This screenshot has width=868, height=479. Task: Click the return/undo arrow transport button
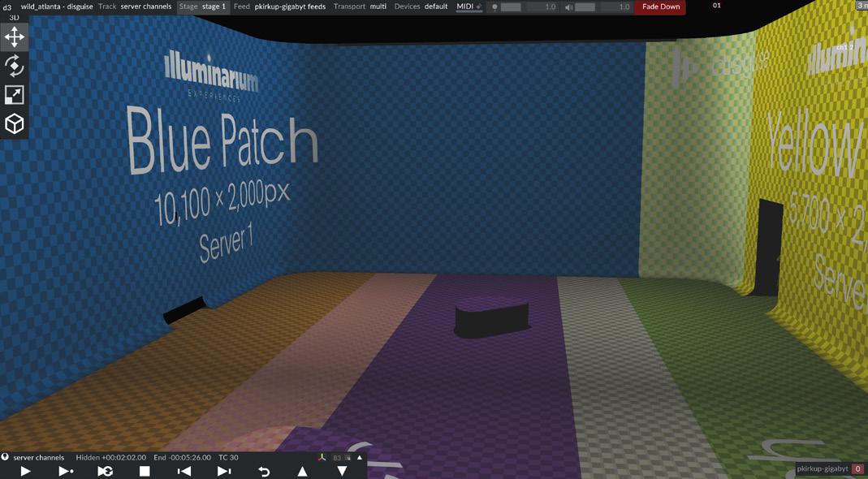264,471
